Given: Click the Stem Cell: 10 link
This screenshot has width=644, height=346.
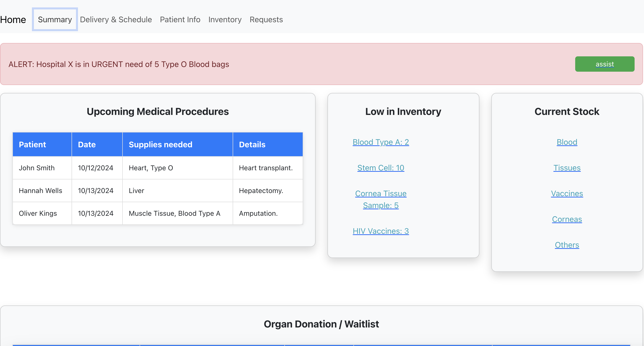Looking at the screenshot, I should (380, 168).
